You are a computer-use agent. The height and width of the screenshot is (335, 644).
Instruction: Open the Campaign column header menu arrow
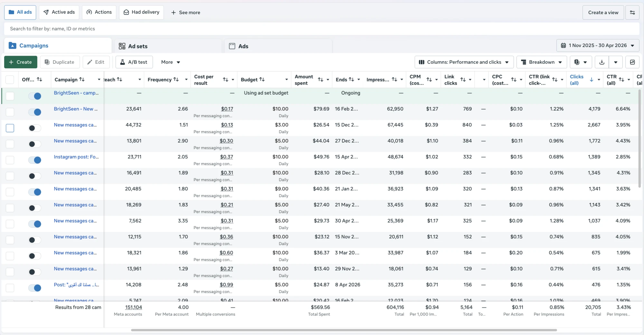click(99, 80)
